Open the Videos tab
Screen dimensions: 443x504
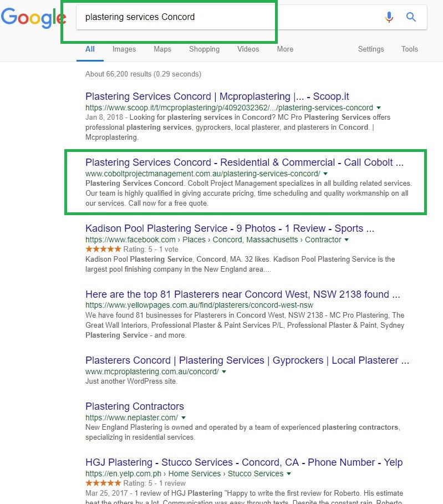[248, 49]
